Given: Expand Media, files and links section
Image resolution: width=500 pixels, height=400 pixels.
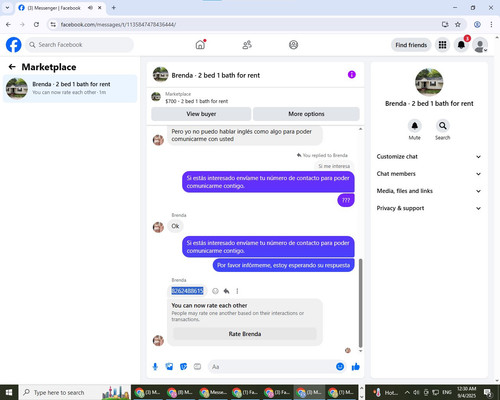Looking at the screenshot, I should coord(429,191).
